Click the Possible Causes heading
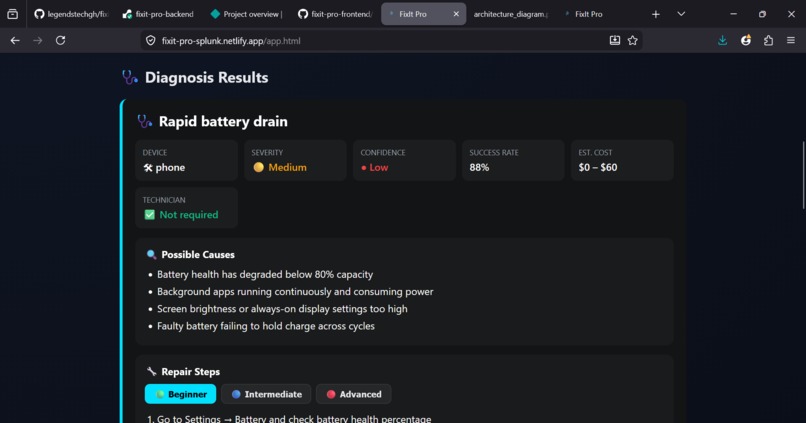Viewport: 806px width, 423px height. tap(198, 254)
